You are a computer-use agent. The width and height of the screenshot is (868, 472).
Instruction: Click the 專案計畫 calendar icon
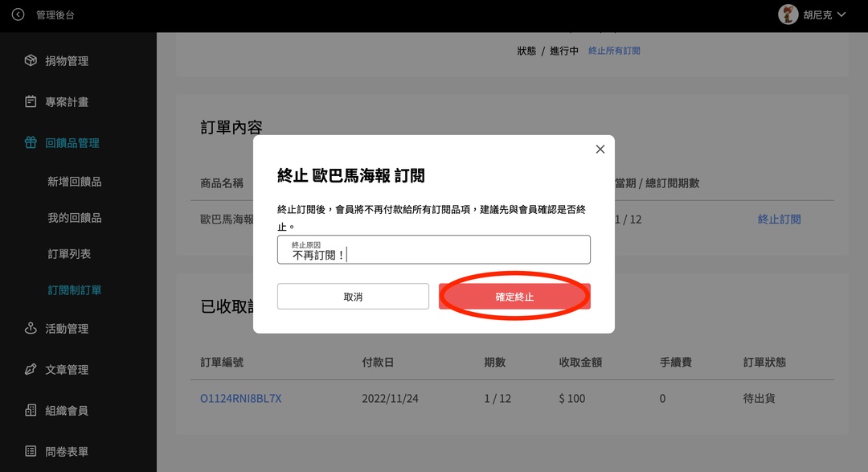coord(31,102)
